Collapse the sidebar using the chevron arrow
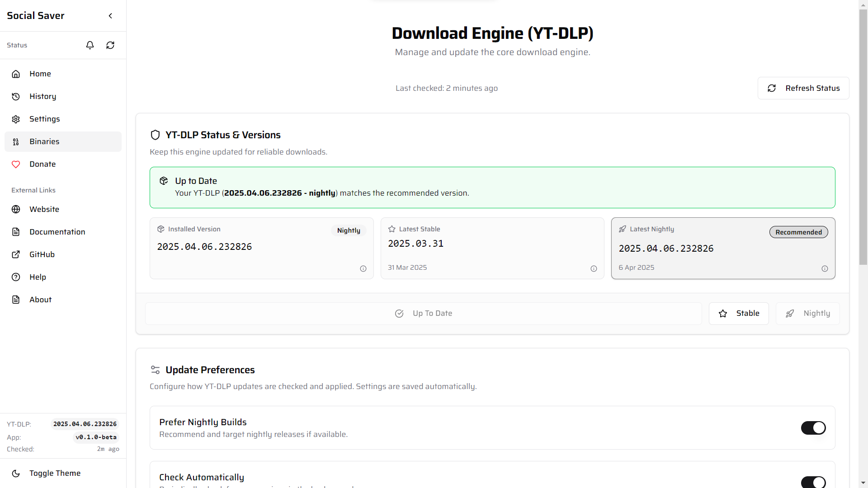The image size is (868, 488). click(110, 15)
